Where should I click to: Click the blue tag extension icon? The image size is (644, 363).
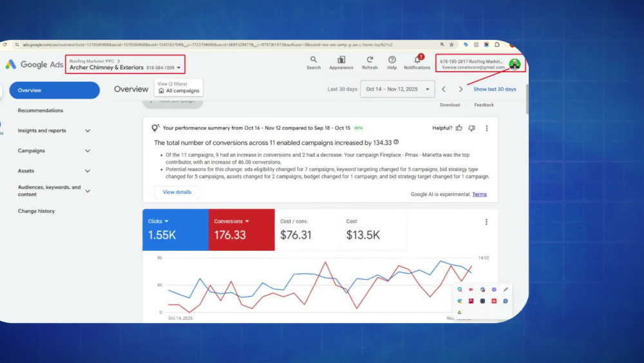pos(466,44)
